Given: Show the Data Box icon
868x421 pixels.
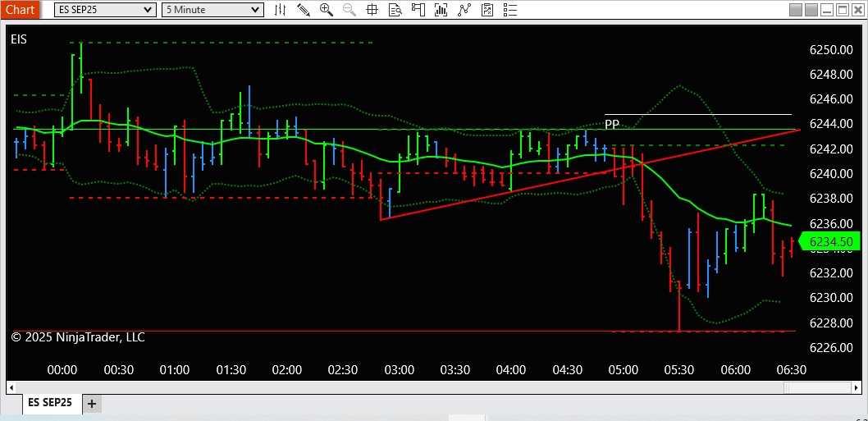Looking at the screenshot, I should click(395, 9).
